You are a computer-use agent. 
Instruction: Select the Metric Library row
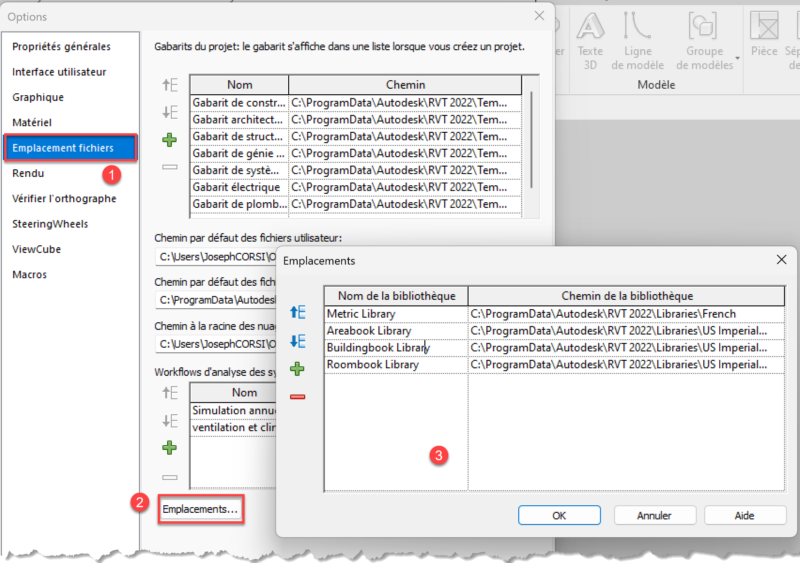pos(396,314)
